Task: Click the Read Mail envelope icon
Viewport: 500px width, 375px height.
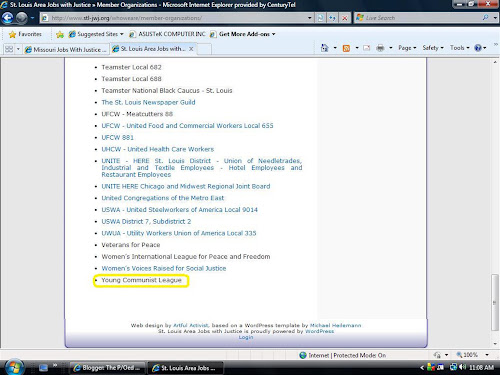Action: coord(366,48)
